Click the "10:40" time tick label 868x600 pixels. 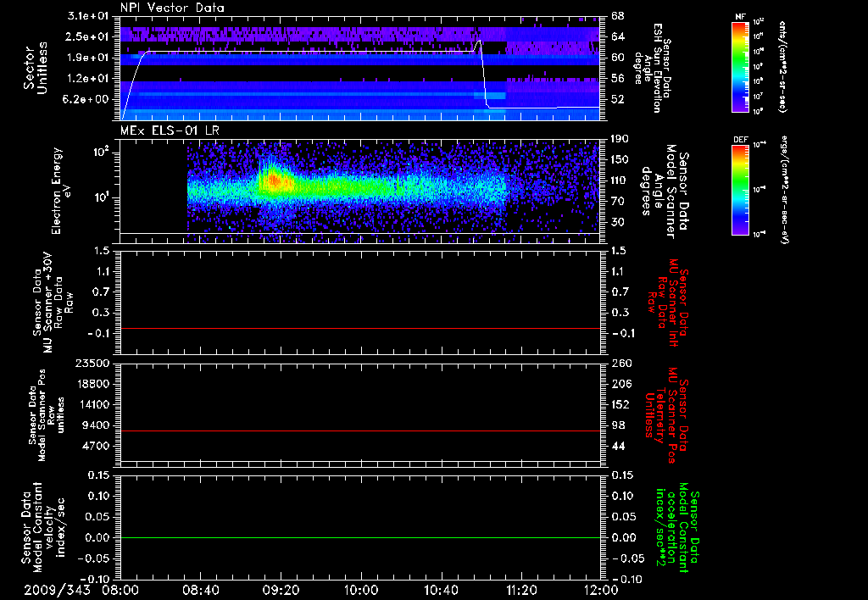coord(441,590)
